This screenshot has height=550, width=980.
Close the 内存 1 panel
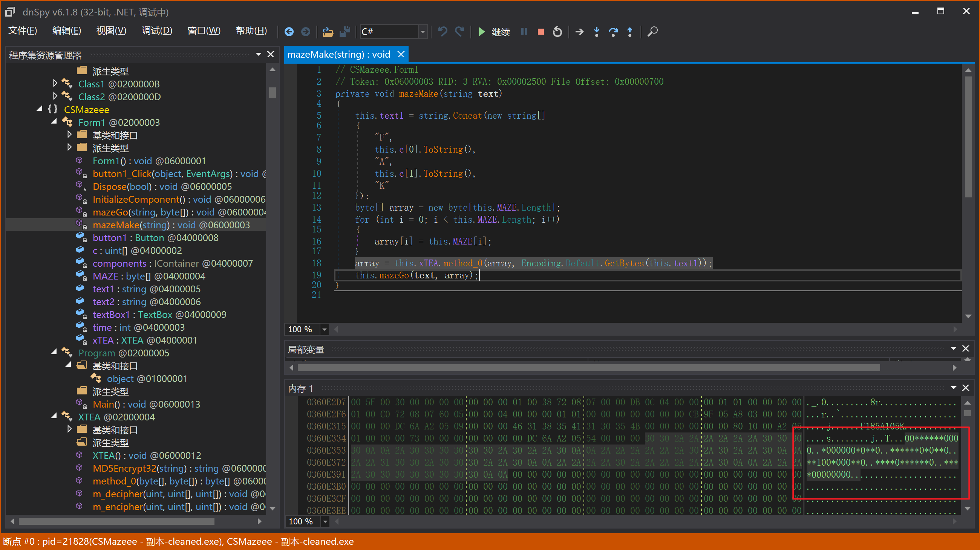[965, 388]
